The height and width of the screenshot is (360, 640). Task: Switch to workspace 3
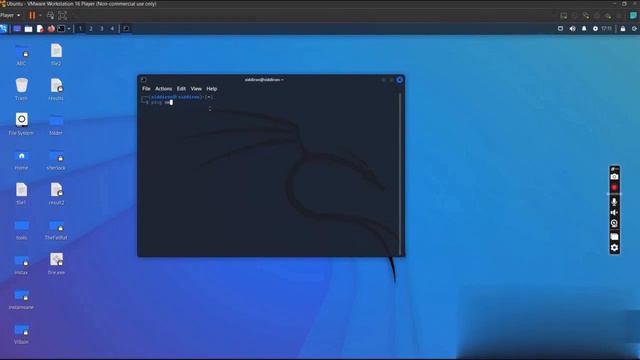[x=102, y=29]
